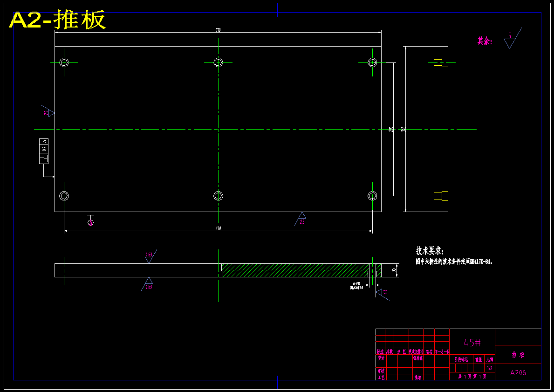Select the 0.63 roughness symbol above the section view
Viewport: 554px width, 392px height.
[x=150, y=256]
